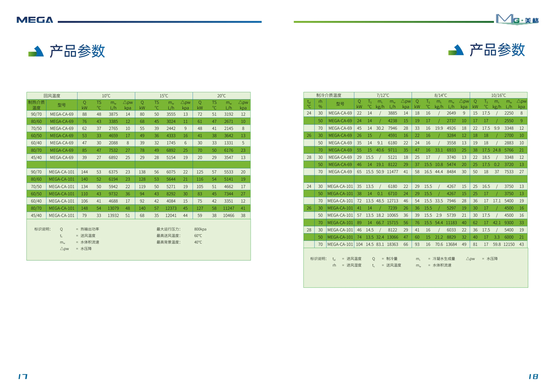Select the flow value 18363
Viewport: 555px width, 392px height.
point(393,244)
